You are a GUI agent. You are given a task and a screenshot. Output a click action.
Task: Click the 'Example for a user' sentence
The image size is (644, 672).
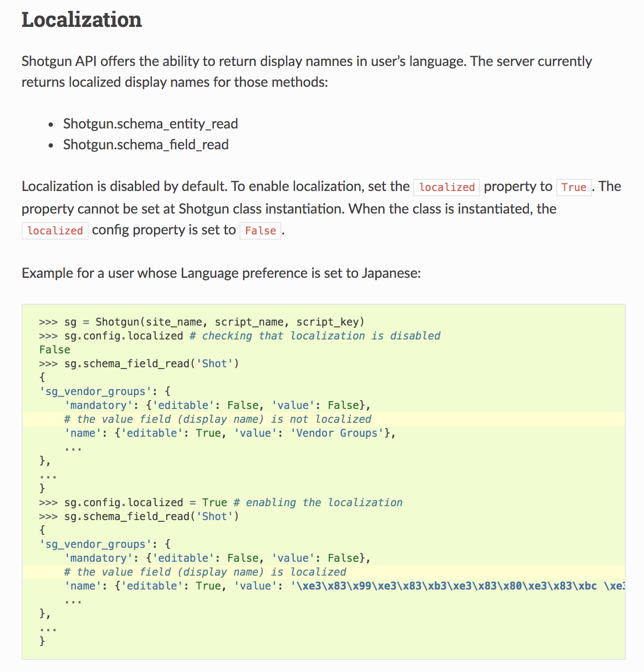click(x=221, y=273)
